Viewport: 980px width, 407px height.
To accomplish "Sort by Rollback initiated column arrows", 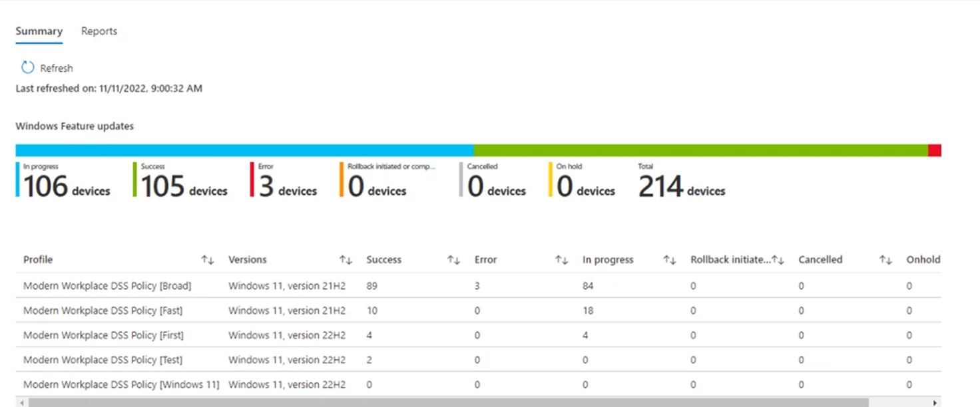I will [x=777, y=260].
